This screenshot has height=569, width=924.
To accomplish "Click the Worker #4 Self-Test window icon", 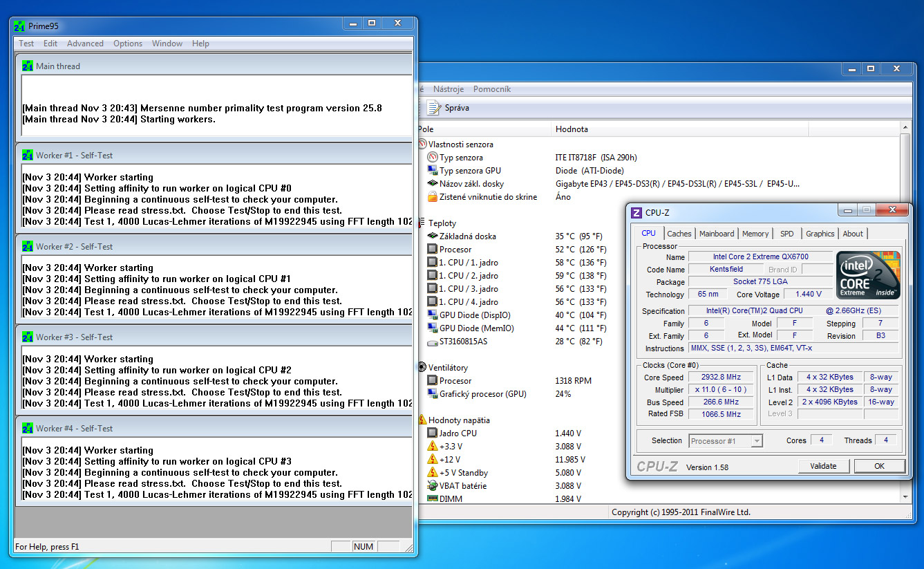I will tap(28, 428).
